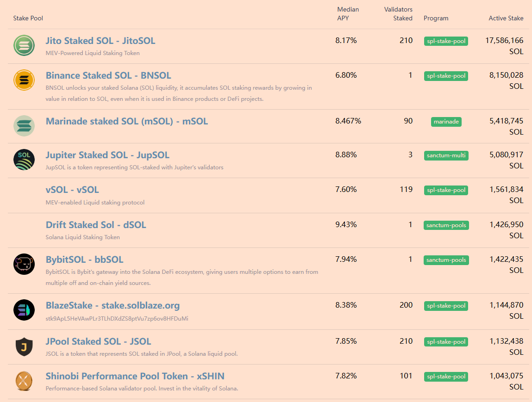Sort by the Median APY column header
The width and height of the screenshot is (532, 402).
click(348, 14)
